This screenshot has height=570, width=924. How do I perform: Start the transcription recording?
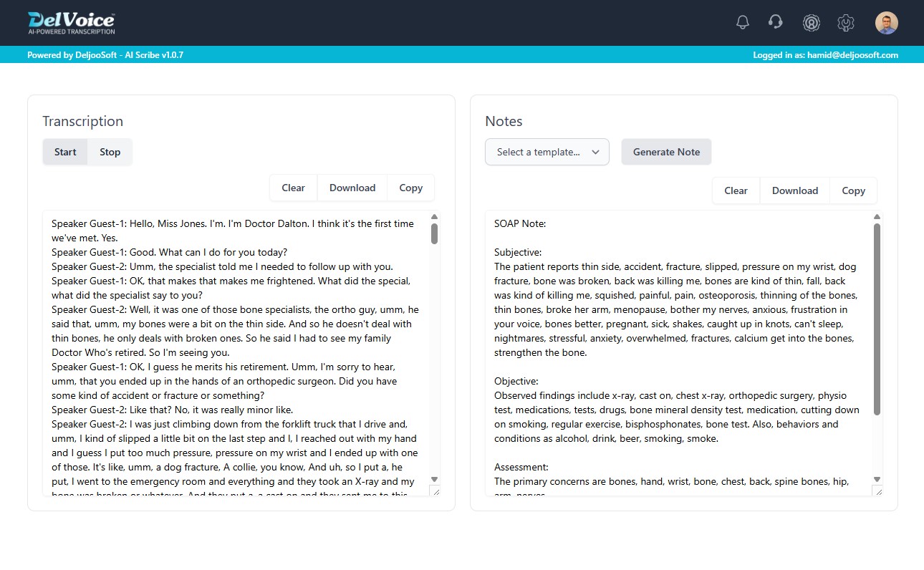click(65, 152)
